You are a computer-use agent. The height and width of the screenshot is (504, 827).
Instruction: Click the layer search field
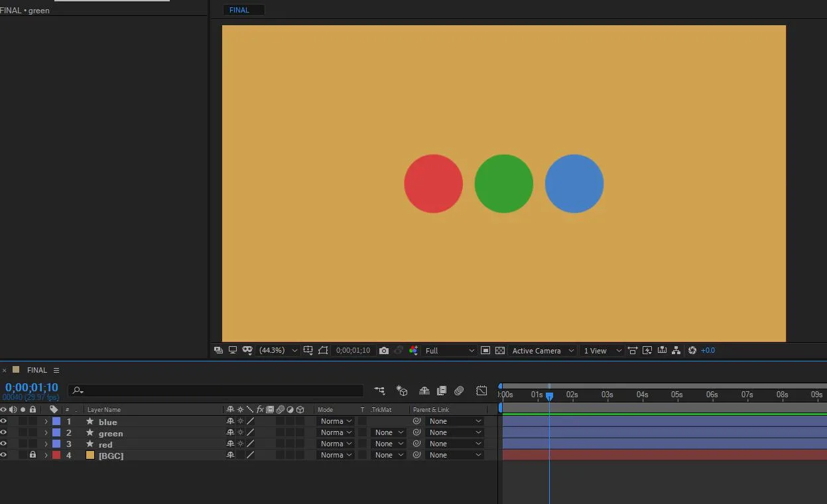(216, 391)
